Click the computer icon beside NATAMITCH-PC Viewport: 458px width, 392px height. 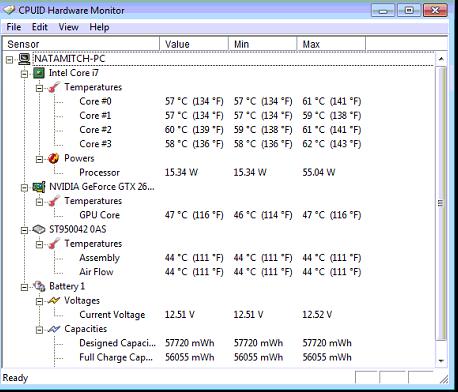point(24,59)
